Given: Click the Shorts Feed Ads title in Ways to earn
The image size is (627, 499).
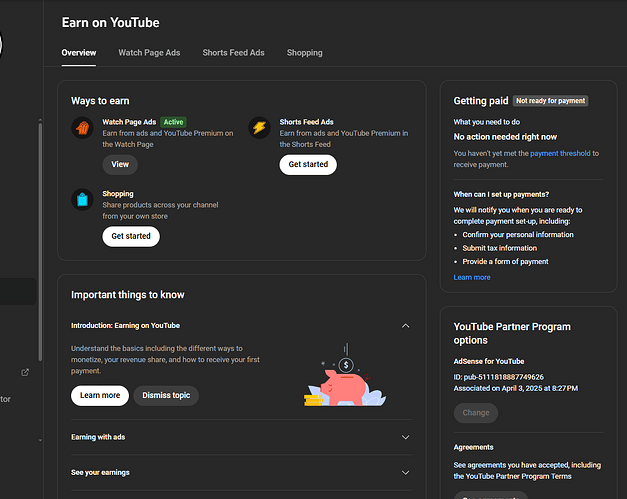Looking at the screenshot, I should click(306, 122).
